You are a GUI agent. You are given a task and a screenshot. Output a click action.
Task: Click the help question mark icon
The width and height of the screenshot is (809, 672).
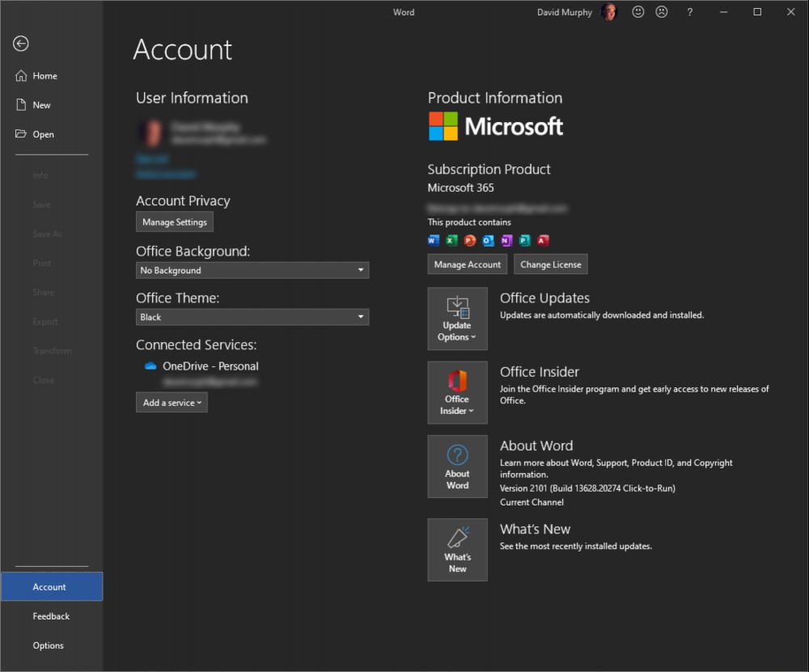point(690,12)
